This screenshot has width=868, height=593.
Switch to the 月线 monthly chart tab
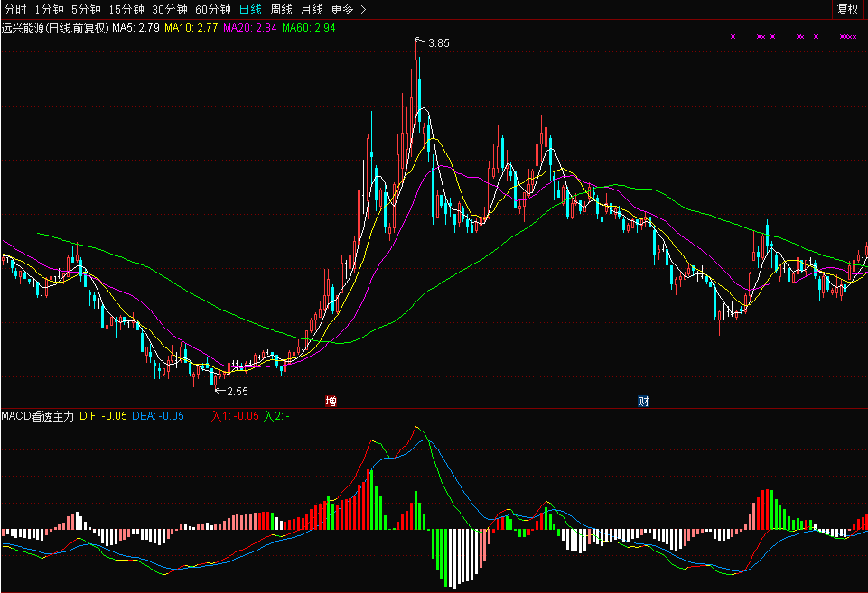(x=311, y=9)
